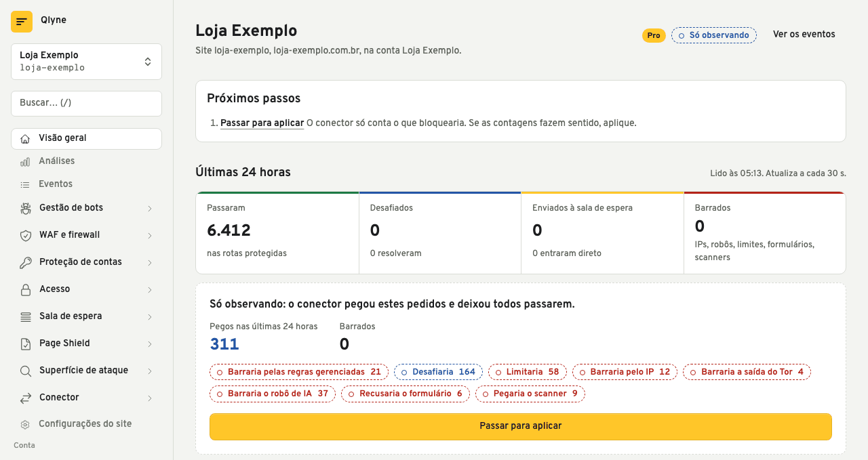This screenshot has width=868, height=460.
Task: Select the Barraria o robô de IA 37 chip
Action: pyautogui.click(x=273, y=394)
